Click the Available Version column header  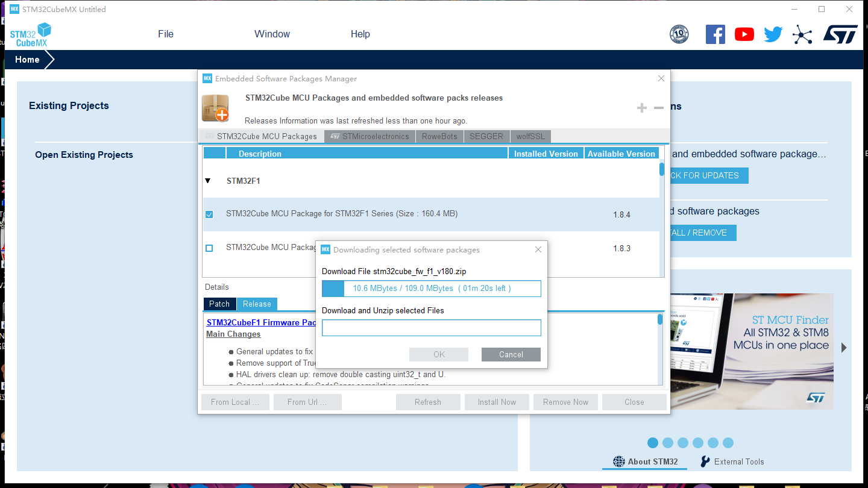click(x=621, y=154)
